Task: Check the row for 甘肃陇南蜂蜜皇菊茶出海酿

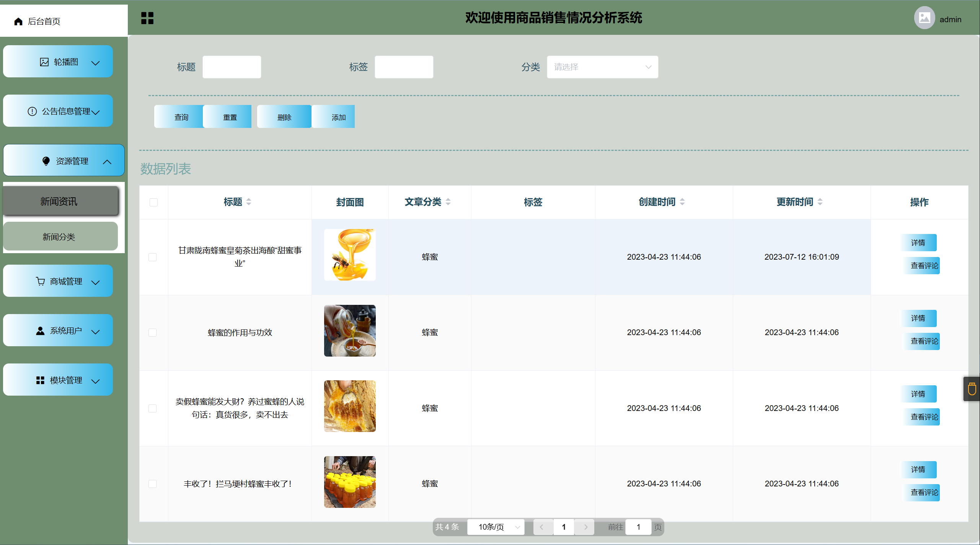Action: [152, 257]
